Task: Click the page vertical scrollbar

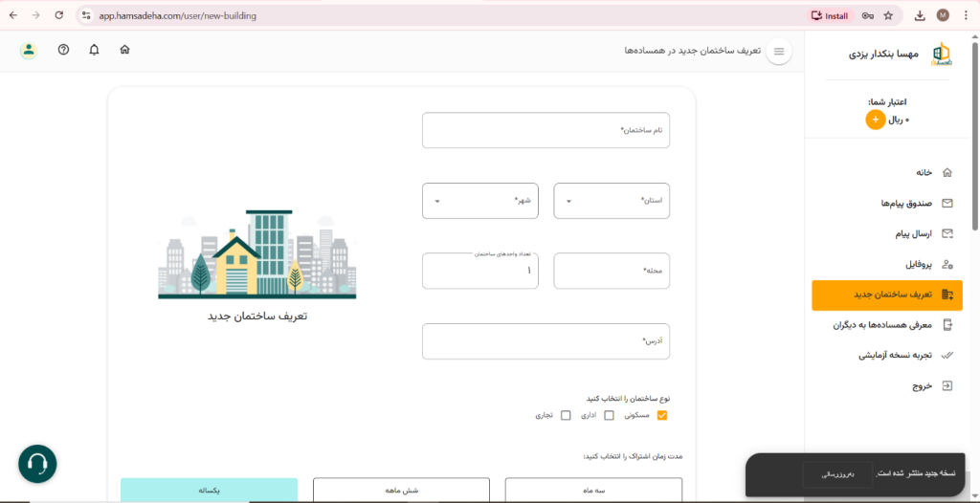Action: coord(975,134)
